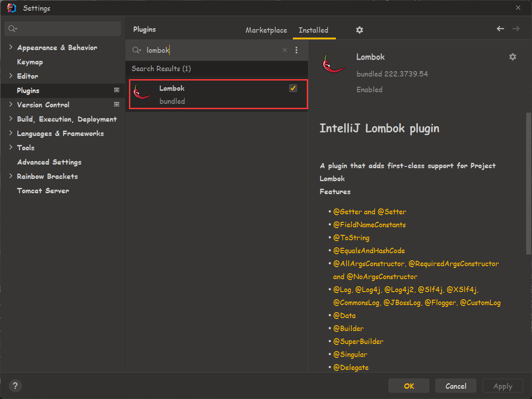Focus the settings search field
This screenshot has width=532, height=399.
pos(63,29)
